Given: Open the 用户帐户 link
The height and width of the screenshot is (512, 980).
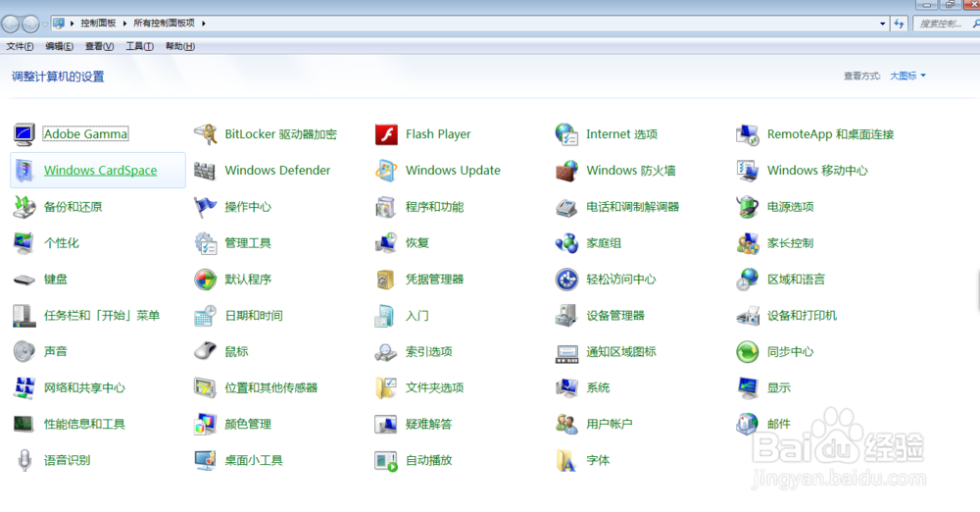Looking at the screenshot, I should 610,425.
